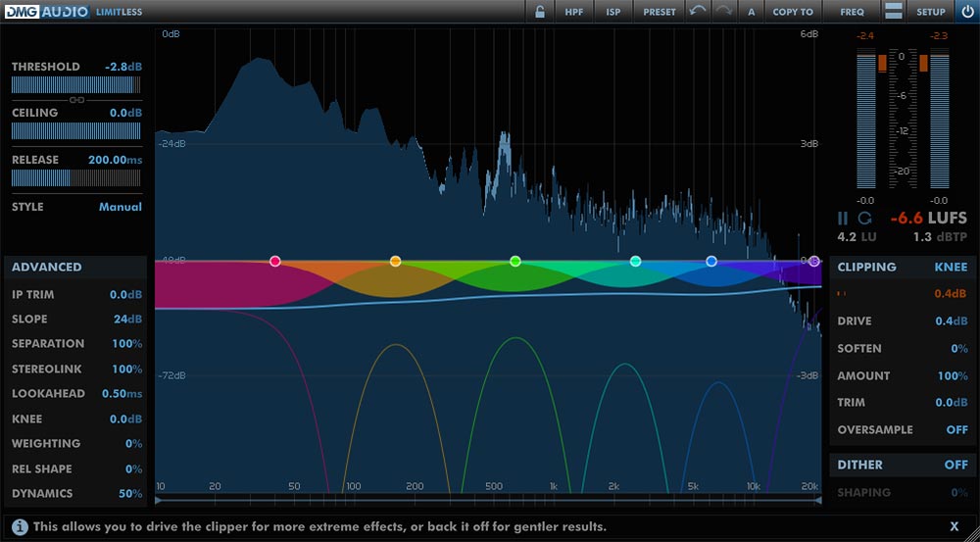
Task: Select the blue band crossover node
Action: click(x=711, y=261)
